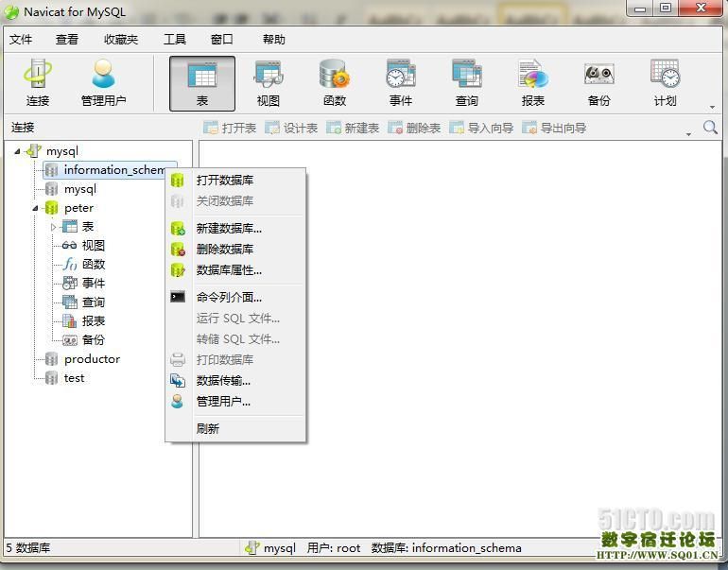Select the mysql database tree item

(79, 189)
